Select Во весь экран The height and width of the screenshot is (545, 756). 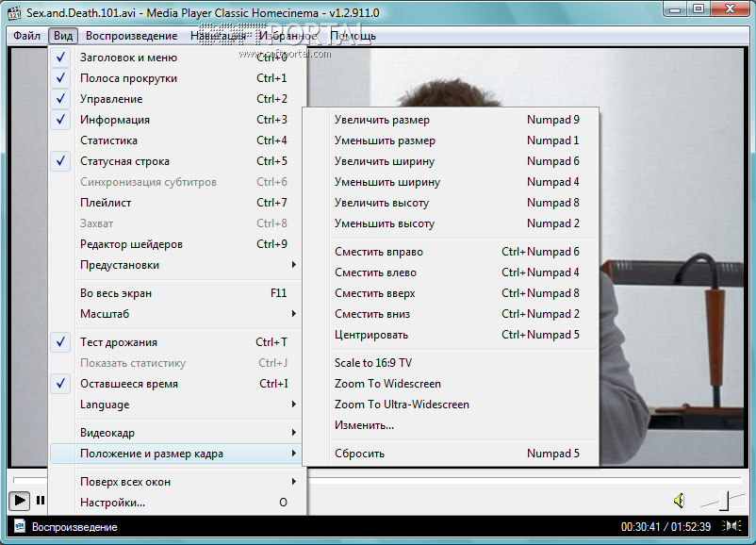[177, 293]
